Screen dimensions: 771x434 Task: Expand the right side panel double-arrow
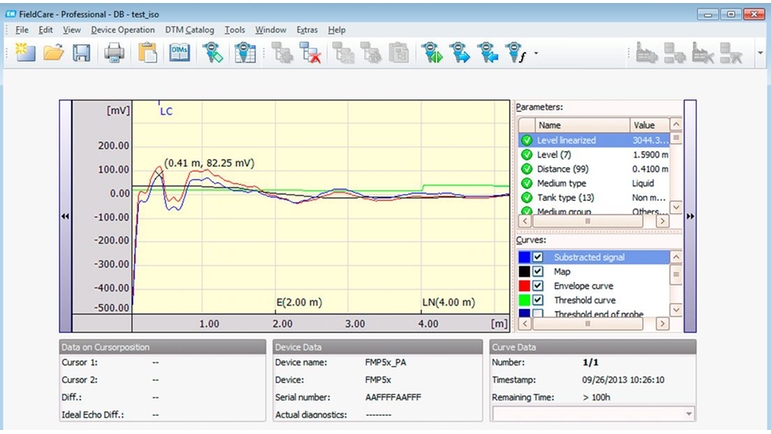(x=690, y=216)
